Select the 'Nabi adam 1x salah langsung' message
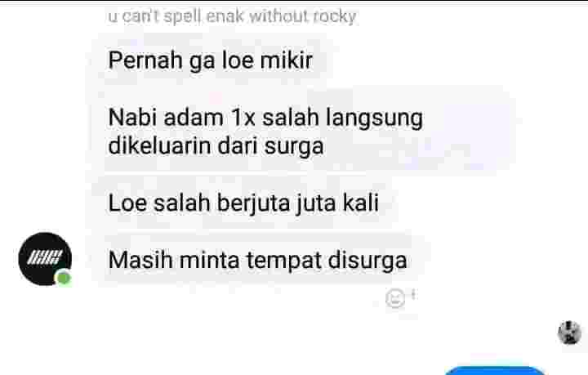This screenshot has height=375, width=588. coord(300,132)
